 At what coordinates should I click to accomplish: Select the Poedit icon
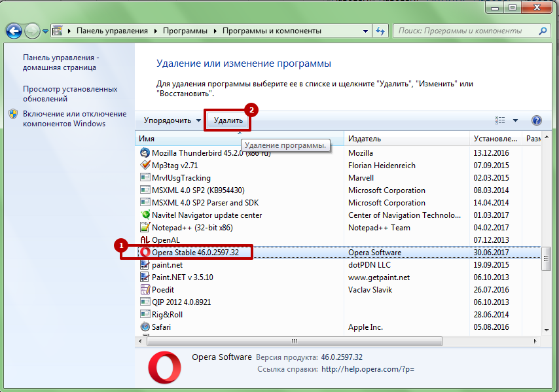pos(145,289)
